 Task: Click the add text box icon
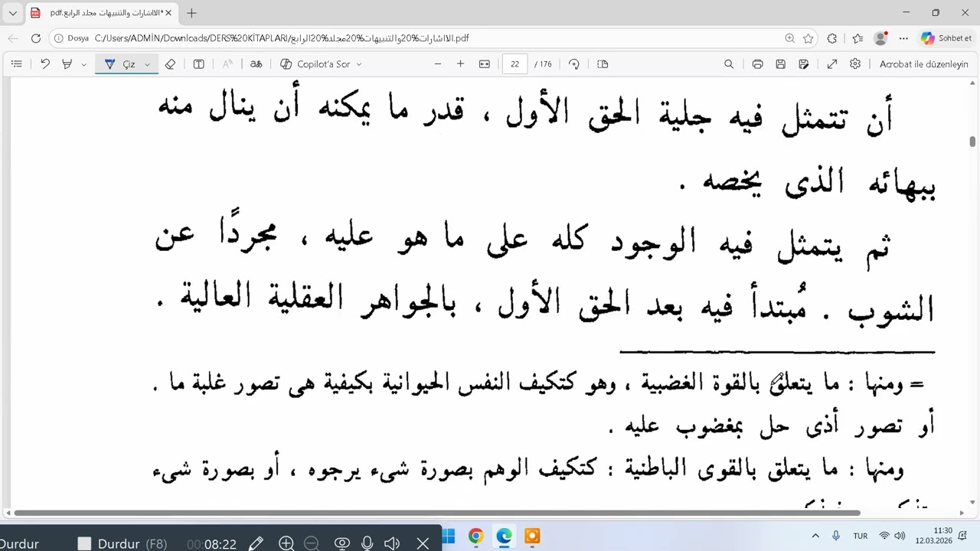coord(199,64)
